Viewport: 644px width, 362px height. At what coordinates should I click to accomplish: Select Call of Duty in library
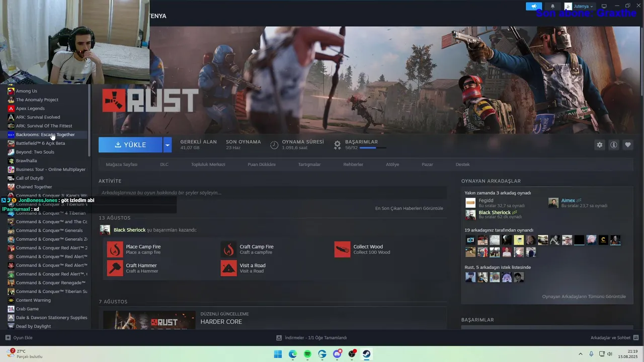click(30, 178)
